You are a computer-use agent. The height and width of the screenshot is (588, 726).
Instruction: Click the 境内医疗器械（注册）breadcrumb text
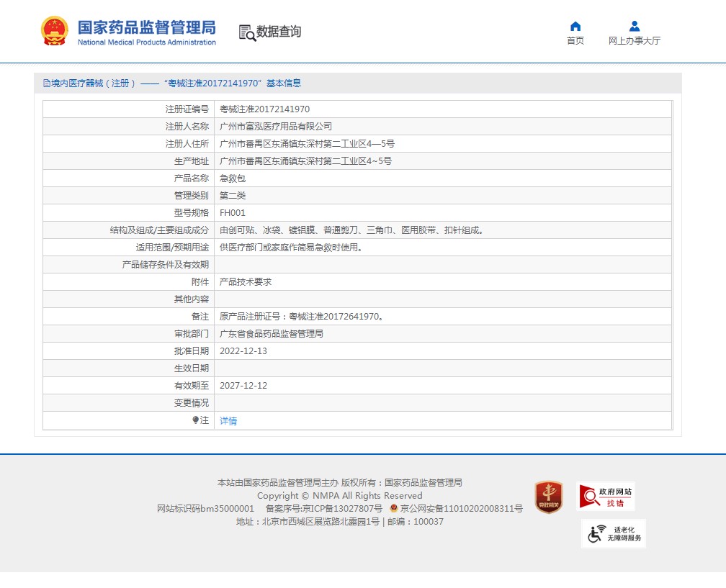(93, 83)
